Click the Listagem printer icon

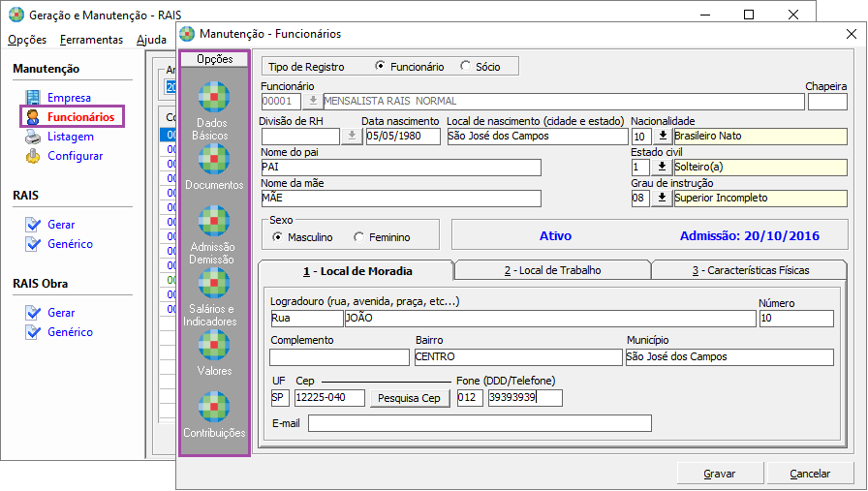(33, 137)
